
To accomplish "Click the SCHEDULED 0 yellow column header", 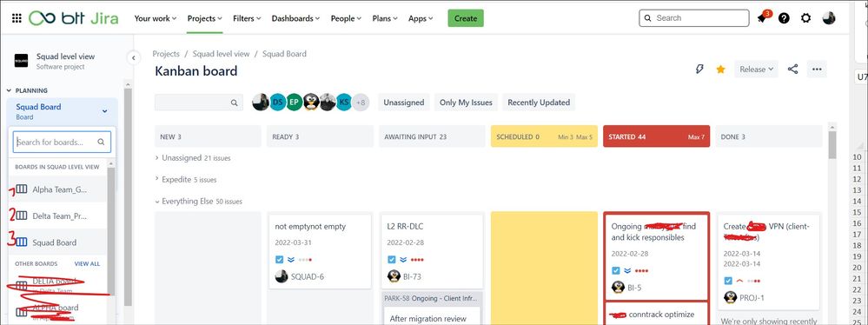I will [544, 136].
